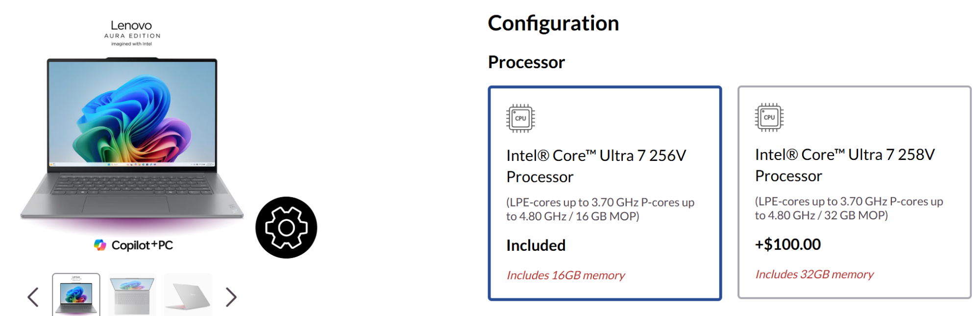Go to previous gallery thumbnail with left arrow

point(33,297)
